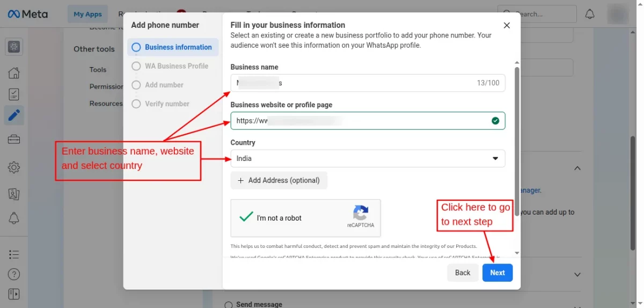Toggle the sidebar collapse panel icon
This screenshot has width=644, height=308.
tap(14, 294)
